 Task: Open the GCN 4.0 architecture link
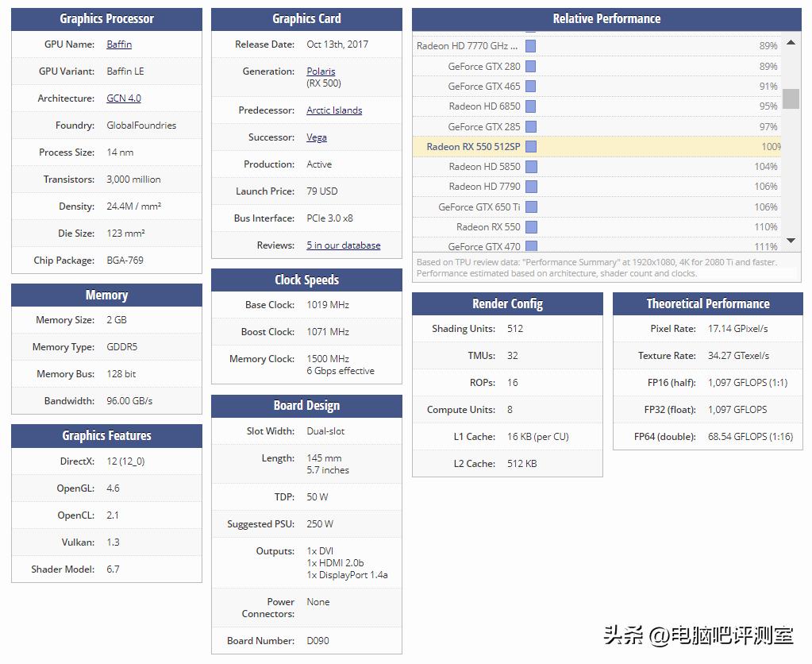pyautogui.click(x=124, y=98)
